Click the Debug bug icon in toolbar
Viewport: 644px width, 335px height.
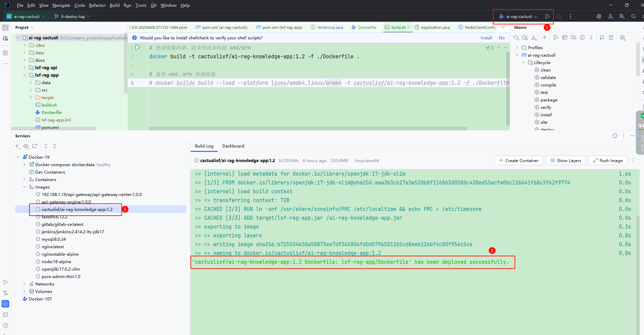tap(559, 16)
